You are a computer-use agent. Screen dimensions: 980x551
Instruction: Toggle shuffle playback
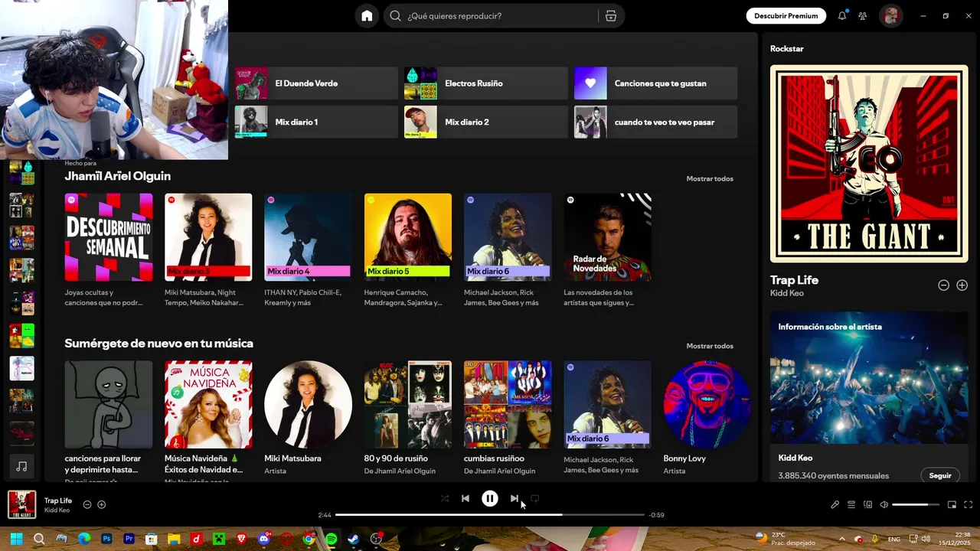[x=445, y=498]
